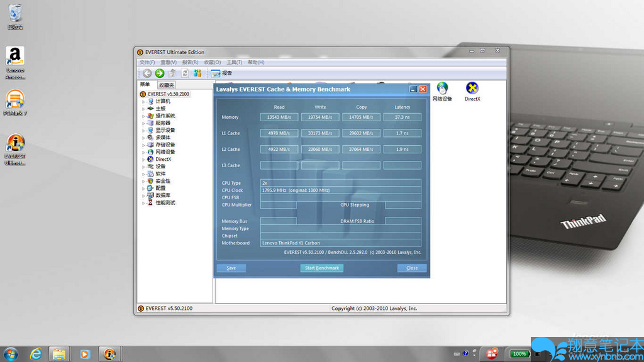Click the DirectX icon in tree

[x=150, y=159]
